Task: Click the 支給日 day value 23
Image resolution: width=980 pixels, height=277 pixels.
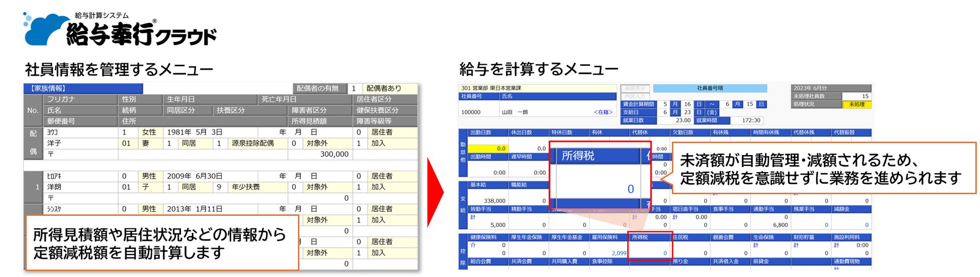Action: tap(687, 112)
